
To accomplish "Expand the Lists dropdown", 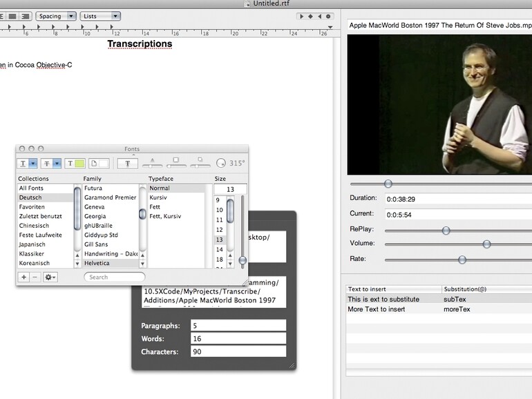I will click(100, 16).
